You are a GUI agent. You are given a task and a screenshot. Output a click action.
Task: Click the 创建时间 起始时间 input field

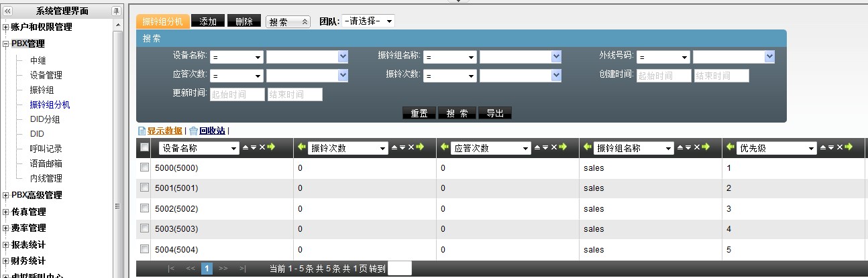(663, 76)
